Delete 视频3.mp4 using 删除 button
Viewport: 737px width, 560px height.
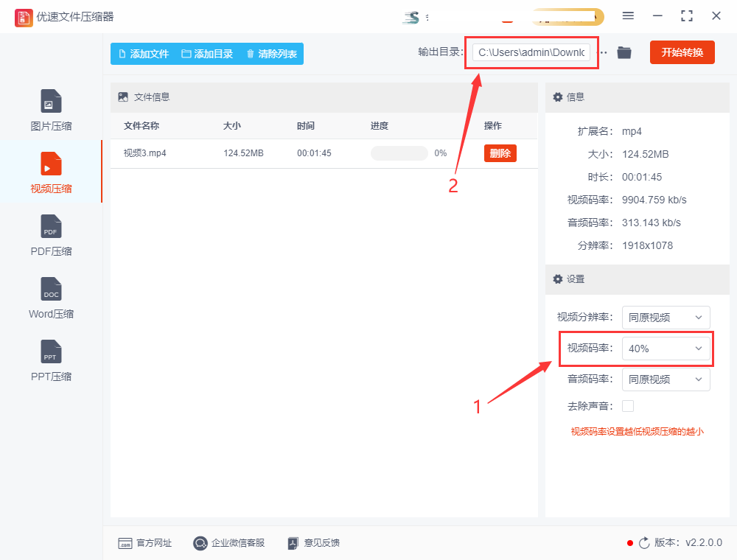pyautogui.click(x=500, y=153)
